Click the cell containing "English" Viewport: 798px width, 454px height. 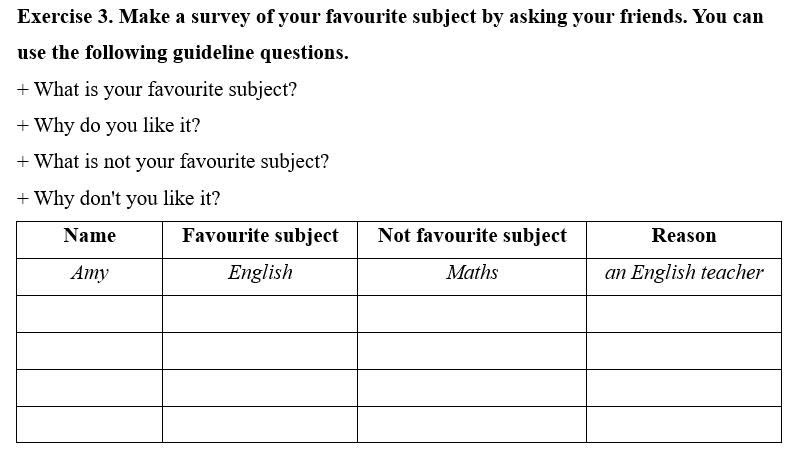click(260, 273)
